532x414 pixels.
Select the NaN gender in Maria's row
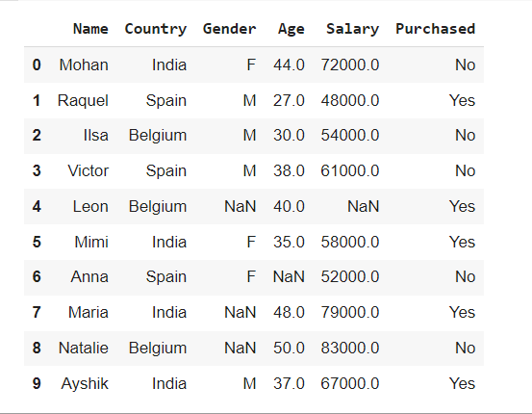pos(241,313)
